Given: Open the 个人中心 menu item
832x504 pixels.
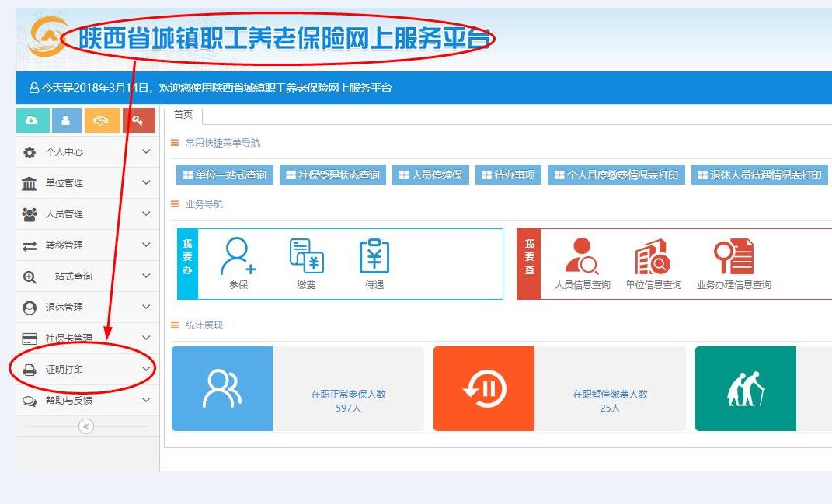Looking at the screenshot, I should (x=88, y=152).
